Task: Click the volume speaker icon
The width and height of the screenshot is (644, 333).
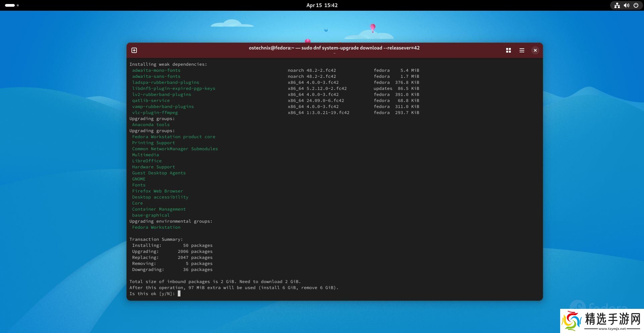Action: [626, 5]
